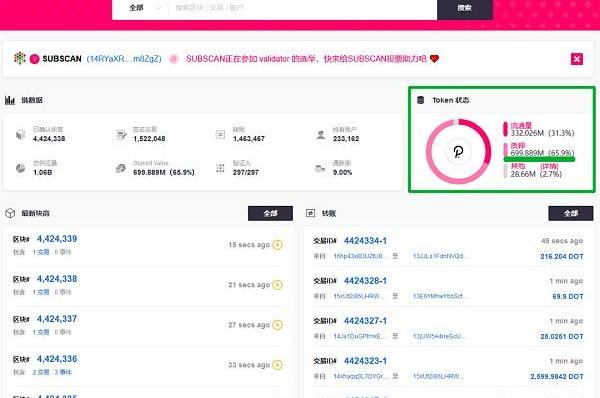
Task: Click the transfers section arrows icon
Action: point(310,213)
